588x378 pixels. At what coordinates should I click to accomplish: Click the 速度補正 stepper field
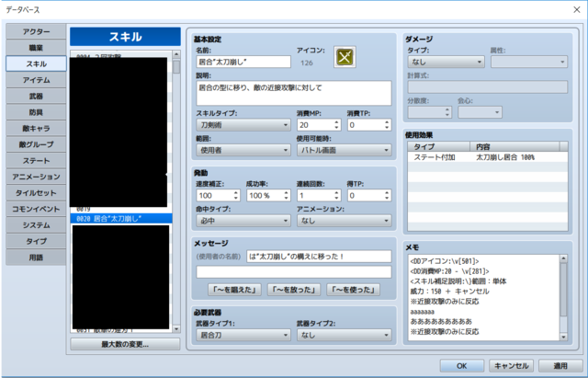218,195
